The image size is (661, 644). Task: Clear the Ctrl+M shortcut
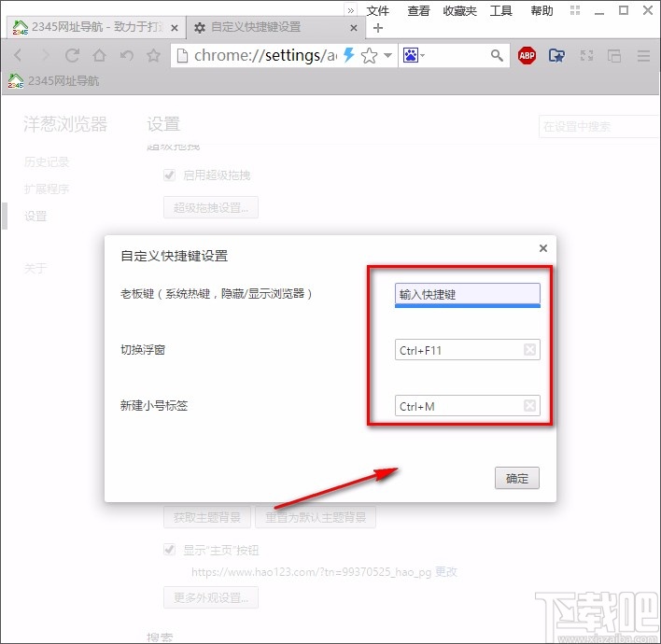[x=529, y=405]
